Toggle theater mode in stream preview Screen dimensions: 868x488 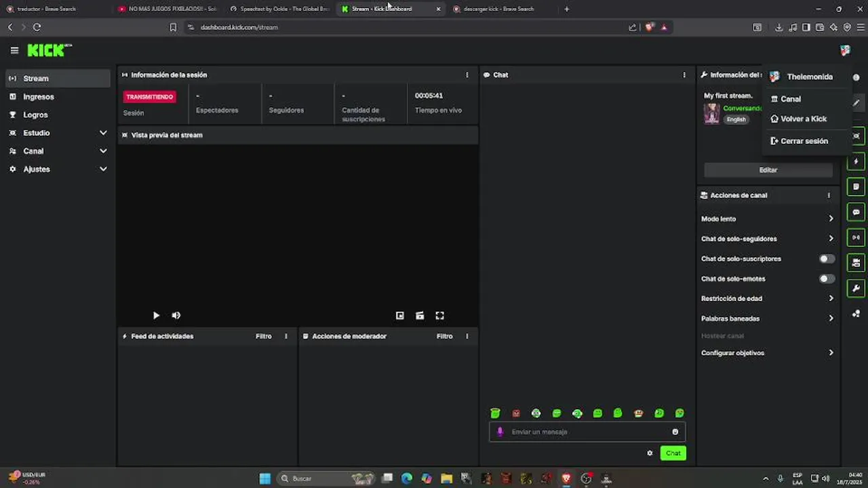click(420, 315)
